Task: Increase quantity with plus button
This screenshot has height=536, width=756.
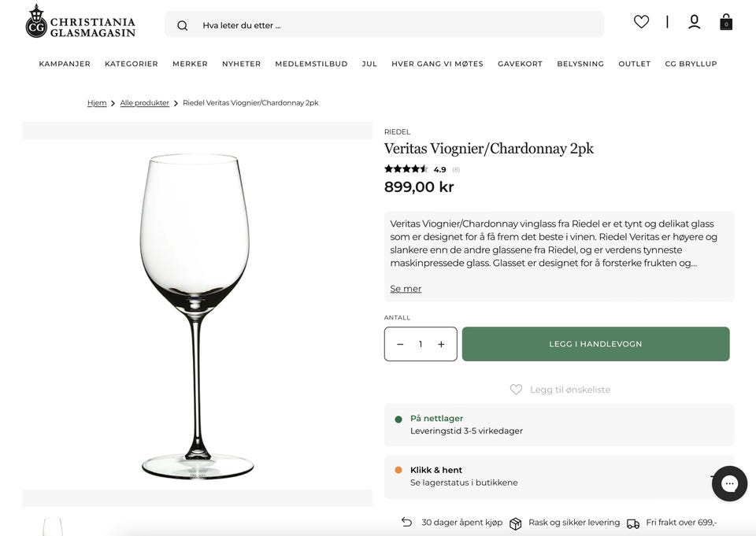Action: point(441,344)
